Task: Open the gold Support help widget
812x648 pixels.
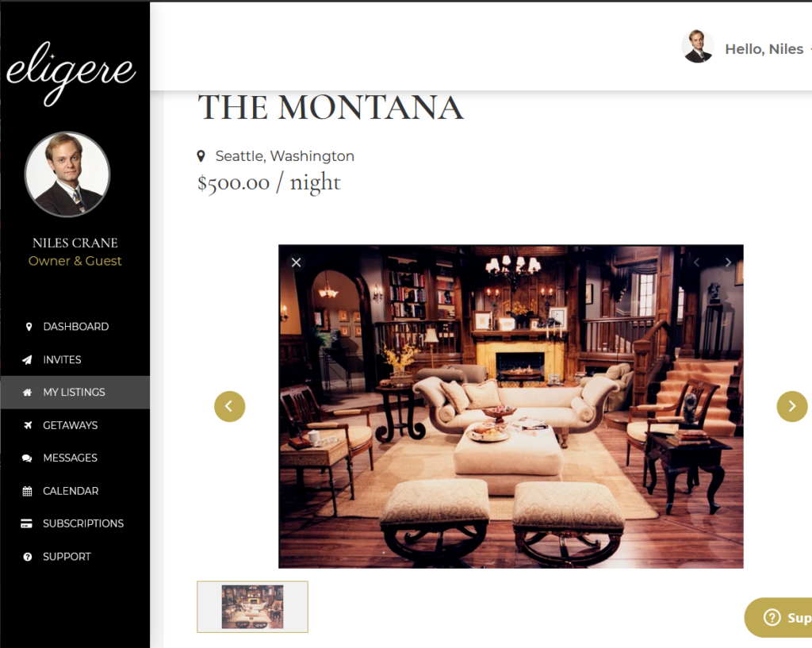Action: click(779, 617)
